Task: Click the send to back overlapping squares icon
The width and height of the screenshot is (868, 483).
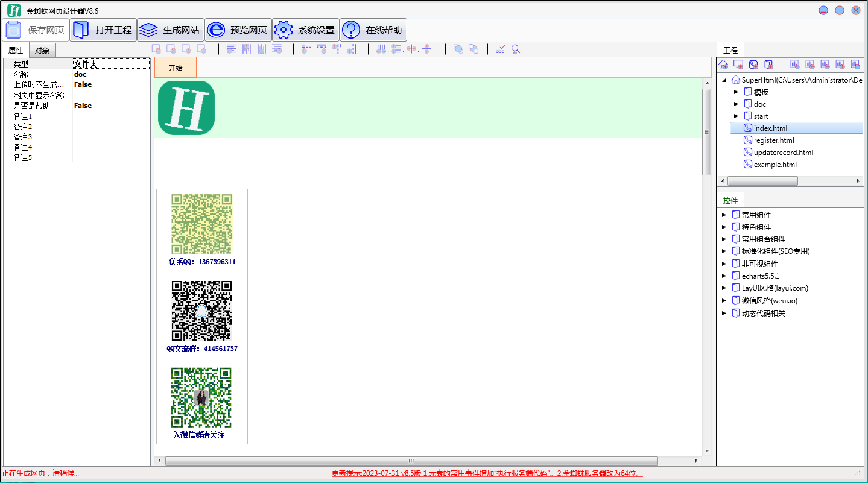Action: tap(474, 49)
